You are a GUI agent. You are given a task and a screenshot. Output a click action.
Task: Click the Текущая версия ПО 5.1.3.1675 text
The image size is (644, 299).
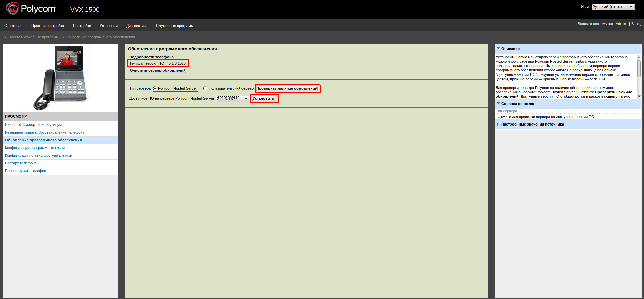[157, 63]
